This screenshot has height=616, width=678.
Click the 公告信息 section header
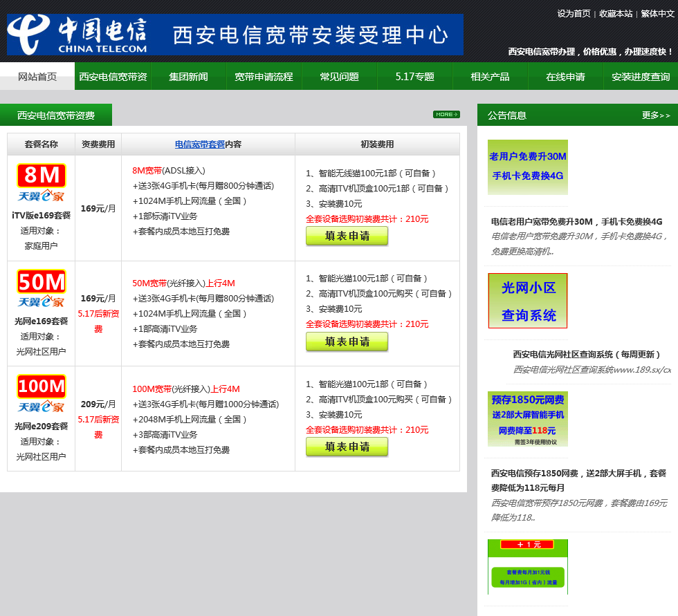pyautogui.click(x=506, y=115)
